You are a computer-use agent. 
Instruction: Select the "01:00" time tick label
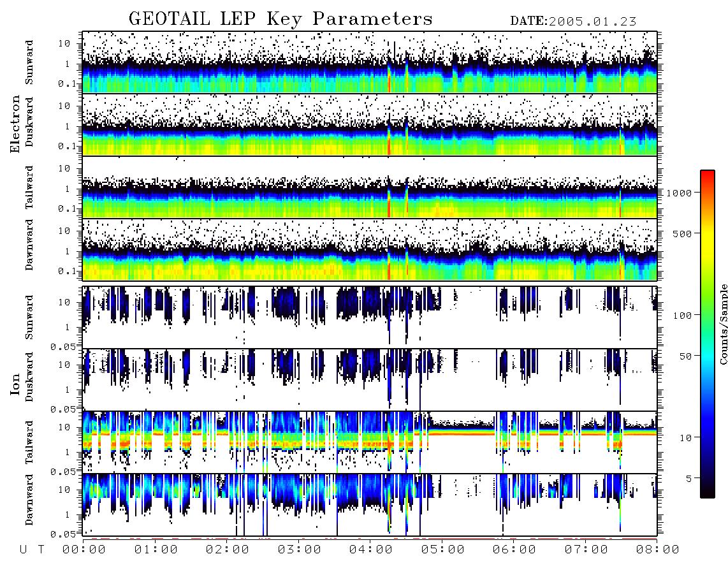(x=156, y=550)
